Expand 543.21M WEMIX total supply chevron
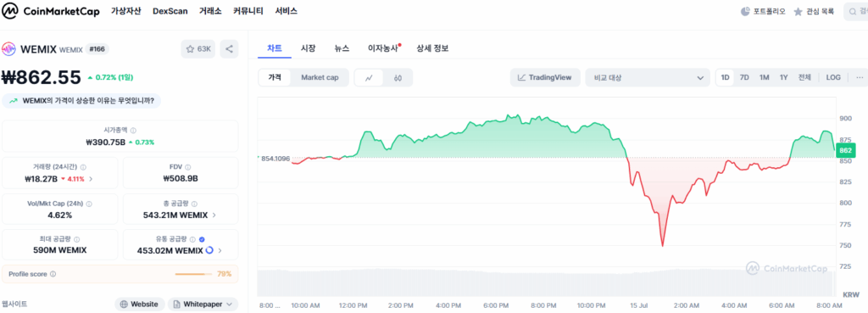The height and width of the screenshot is (313, 868). (214, 215)
